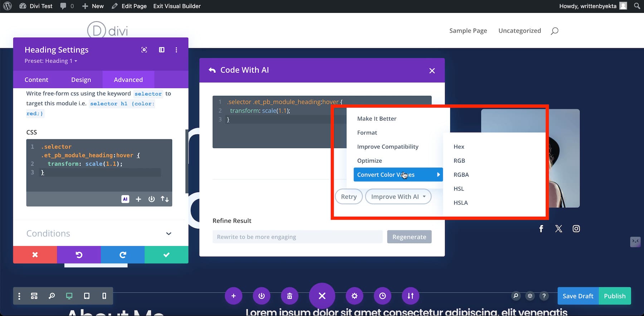Viewport: 644px width, 316px height.
Task: Switch to the Design tab
Action: pos(81,80)
